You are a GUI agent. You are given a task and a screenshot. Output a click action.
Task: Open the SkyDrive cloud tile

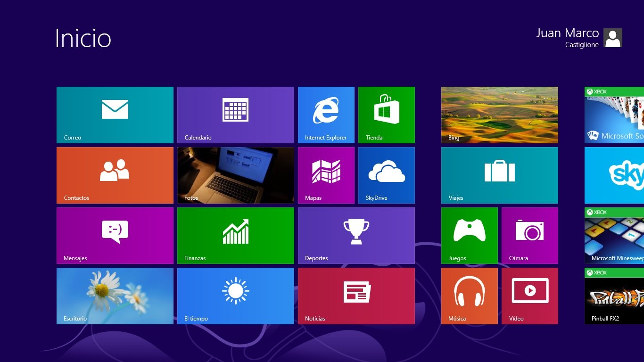(x=387, y=175)
